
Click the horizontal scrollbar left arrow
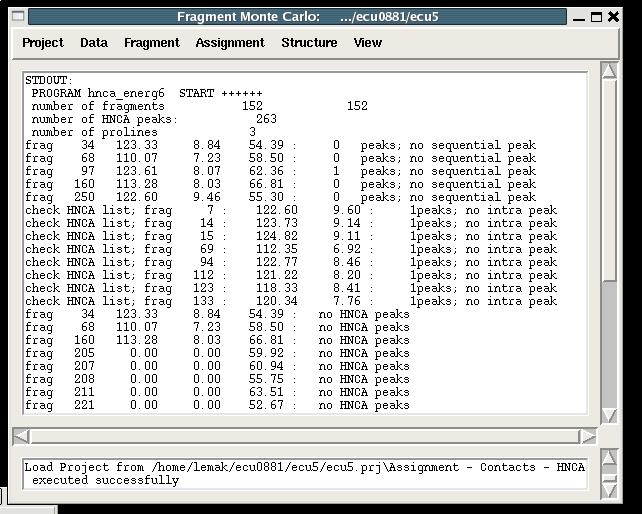click(x=20, y=437)
